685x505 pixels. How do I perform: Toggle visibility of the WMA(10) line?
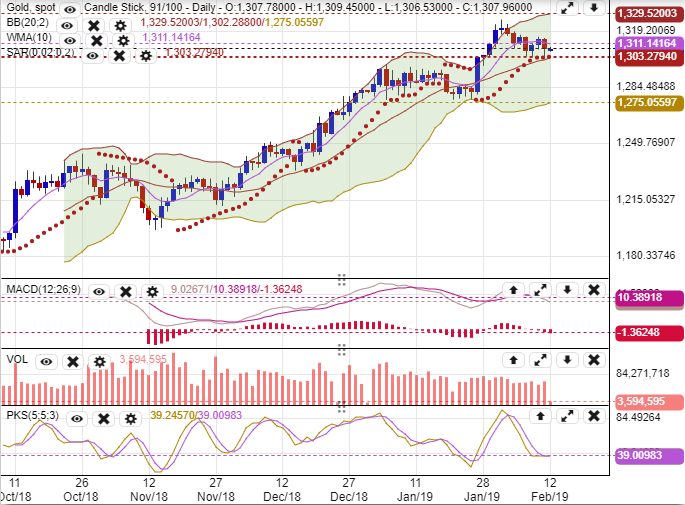pyautogui.click(x=69, y=41)
